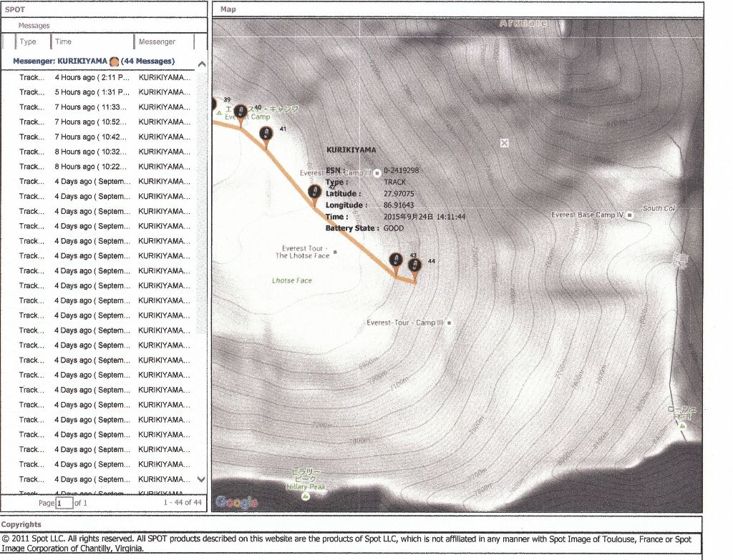Viewport: 733px width, 560px height.
Task: Select track message 4 Hours ago 2:11 P
Action: (105, 77)
